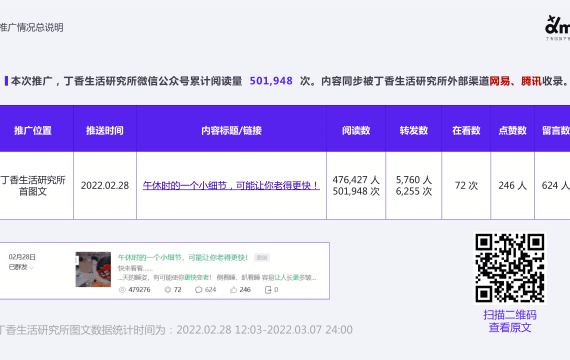Click the comment bubble icon beside 624
Screen dimensions: 570x360
[198, 290]
